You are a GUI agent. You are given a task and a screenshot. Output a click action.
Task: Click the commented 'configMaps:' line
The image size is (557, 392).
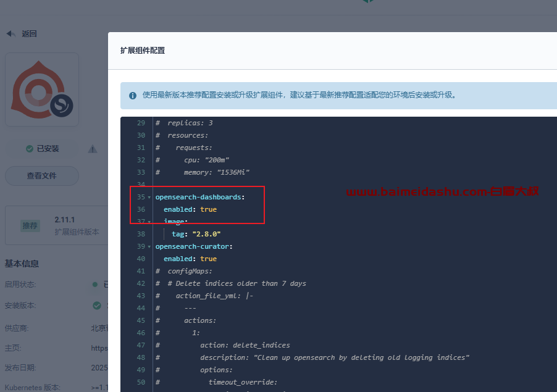pyautogui.click(x=183, y=271)
